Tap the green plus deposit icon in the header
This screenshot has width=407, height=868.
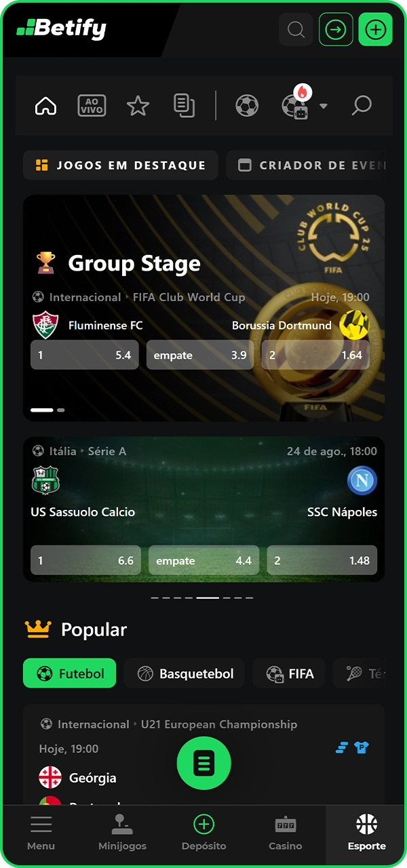[375, 30]
